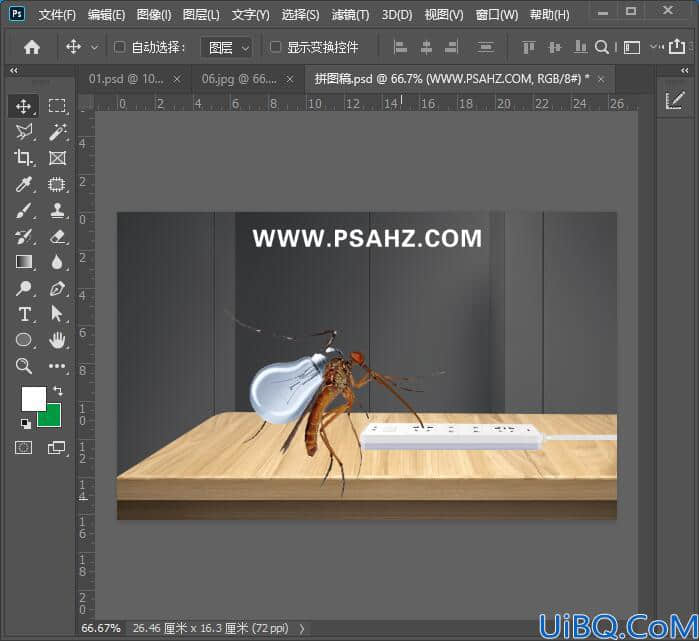699x641 pixels.
Task: Expand the status bar info arrow
Action: tap(302, 629)
